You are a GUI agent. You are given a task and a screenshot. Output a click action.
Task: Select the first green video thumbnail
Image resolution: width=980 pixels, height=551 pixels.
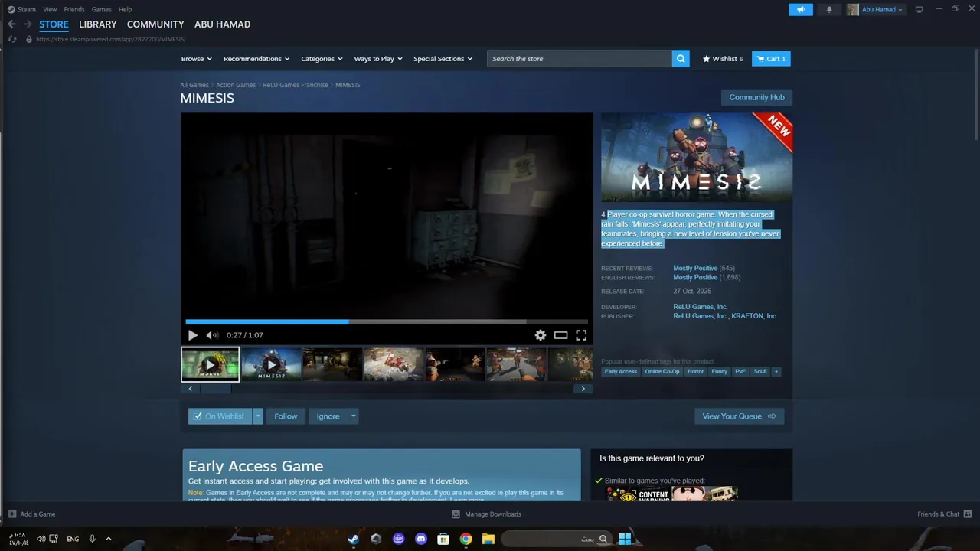210,364
